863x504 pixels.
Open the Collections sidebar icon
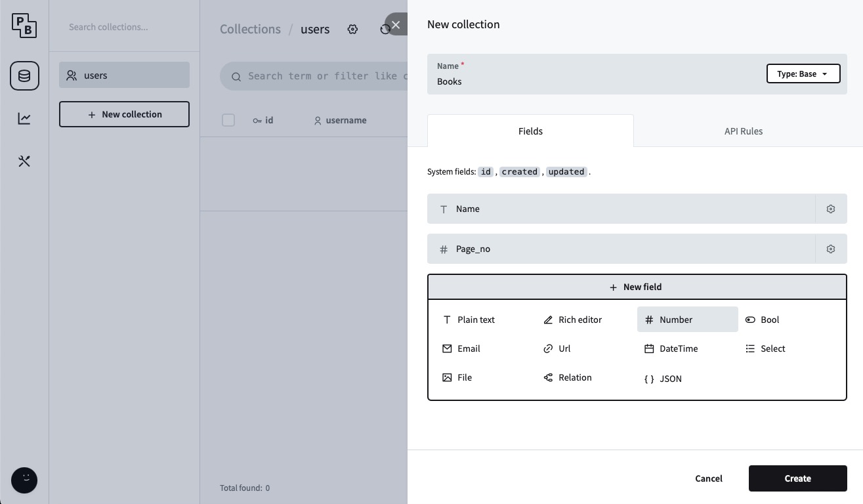point(24,75)
